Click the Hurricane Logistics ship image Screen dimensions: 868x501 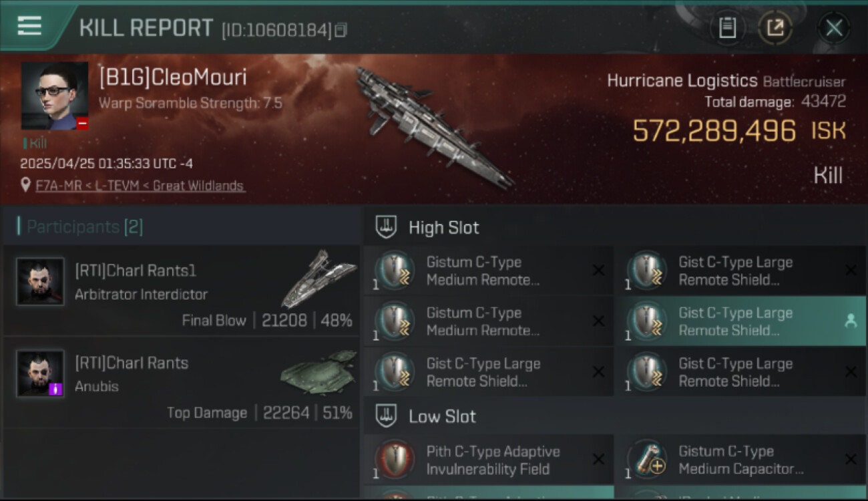point(433,127)
